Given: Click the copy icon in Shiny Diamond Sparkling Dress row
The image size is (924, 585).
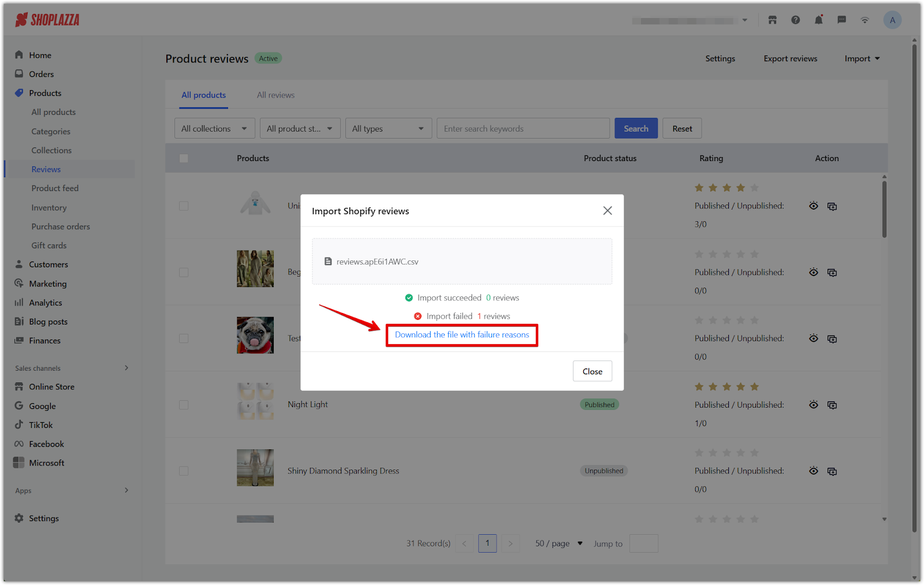Looking at the screenshot, I should tap(832, 472).
